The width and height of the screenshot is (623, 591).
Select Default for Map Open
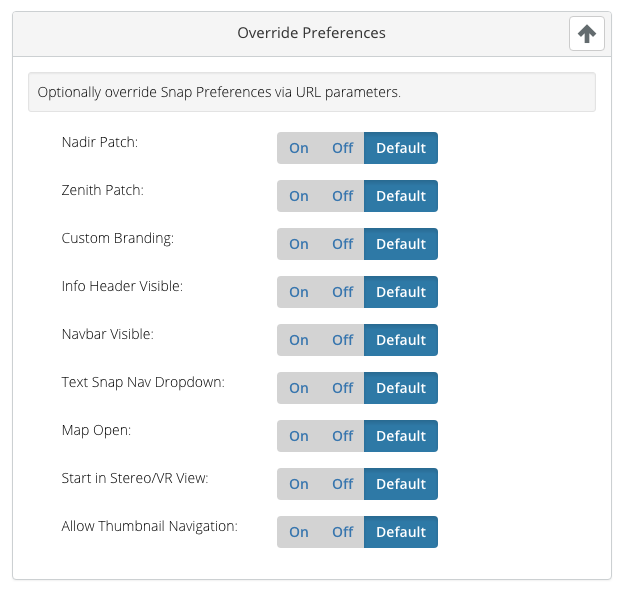coord(401,436)
